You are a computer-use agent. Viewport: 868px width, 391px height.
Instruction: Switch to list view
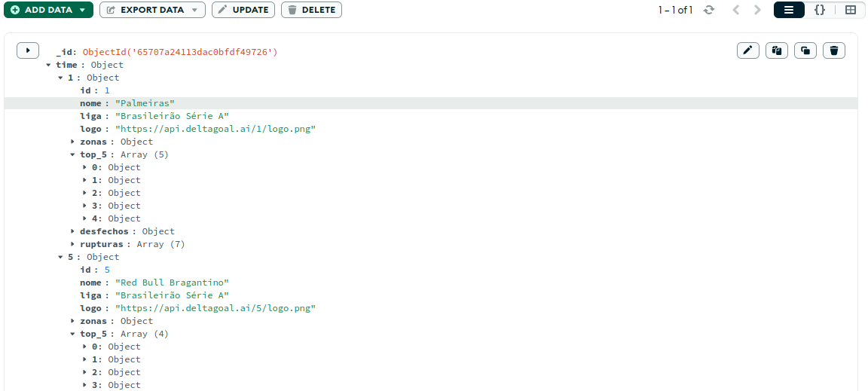(x=789, y=10)
